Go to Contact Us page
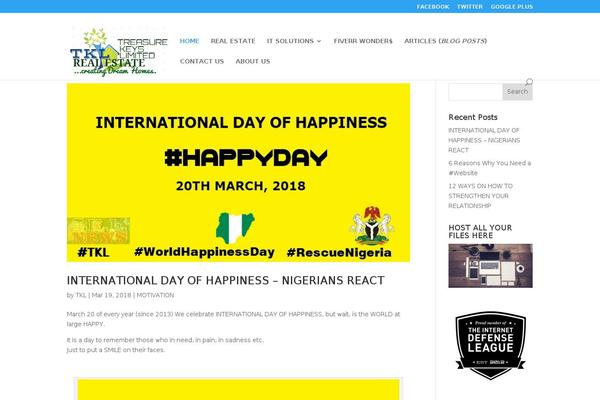This screenshot has height=400, width=600. 202,61
